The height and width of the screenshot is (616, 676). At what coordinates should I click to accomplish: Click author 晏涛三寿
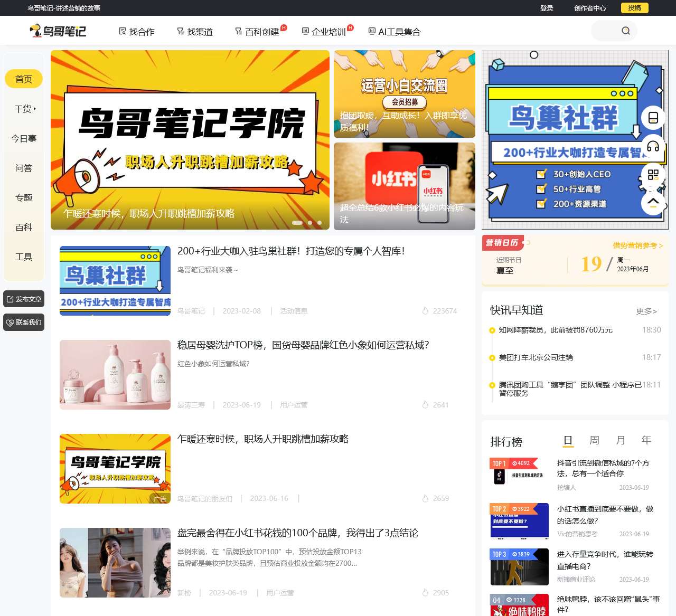(191, 405)
